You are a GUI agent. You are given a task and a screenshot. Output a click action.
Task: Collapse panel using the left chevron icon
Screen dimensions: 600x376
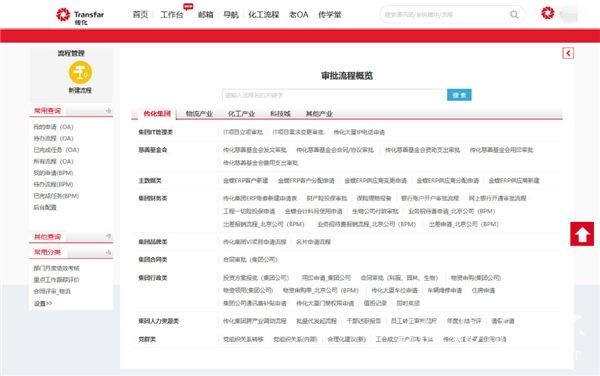(x=568, y=53)
